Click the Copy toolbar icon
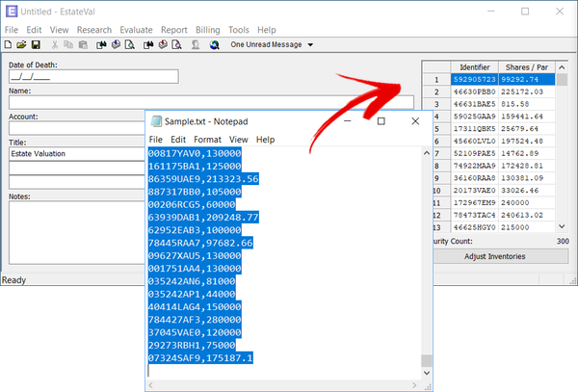578x392 pixels. coord(68,44)
